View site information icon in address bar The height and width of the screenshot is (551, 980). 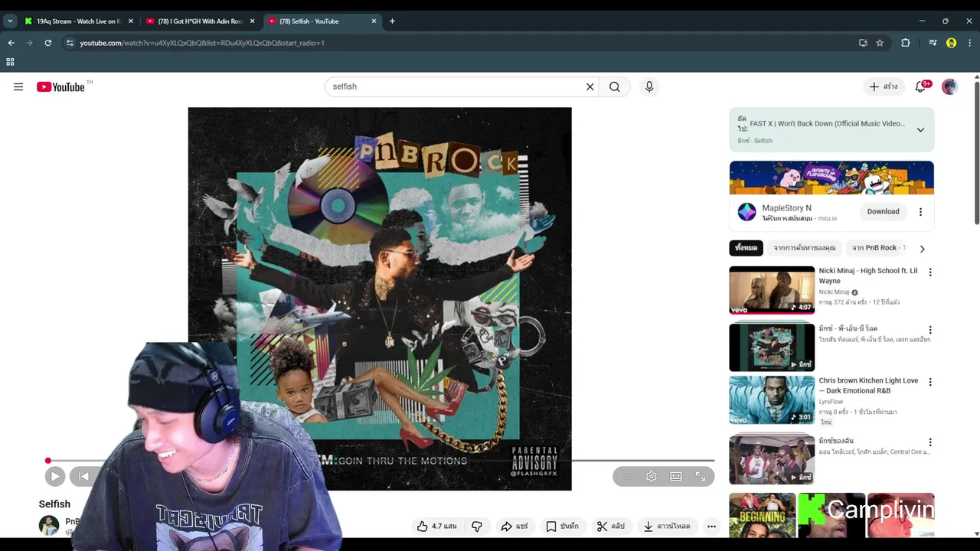pos(70,43)
